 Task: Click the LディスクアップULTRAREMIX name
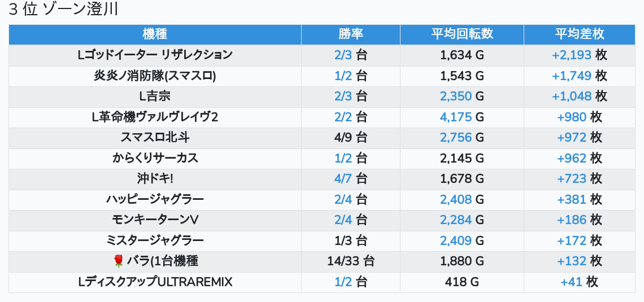[x=155, y=282]
